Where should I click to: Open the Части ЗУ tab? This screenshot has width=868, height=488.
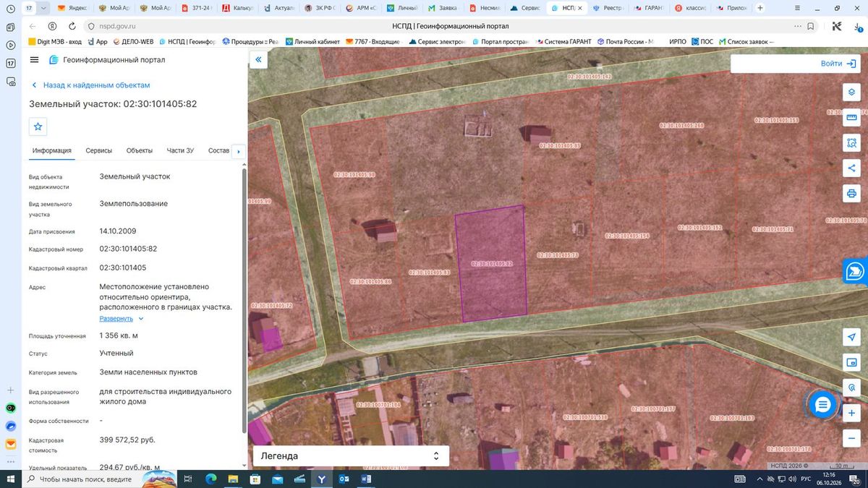click(x=180, y=150)
